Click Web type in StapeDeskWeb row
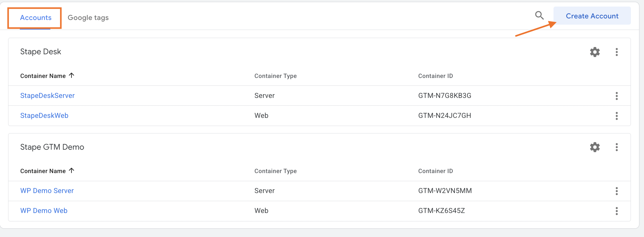 coord(261,115)
